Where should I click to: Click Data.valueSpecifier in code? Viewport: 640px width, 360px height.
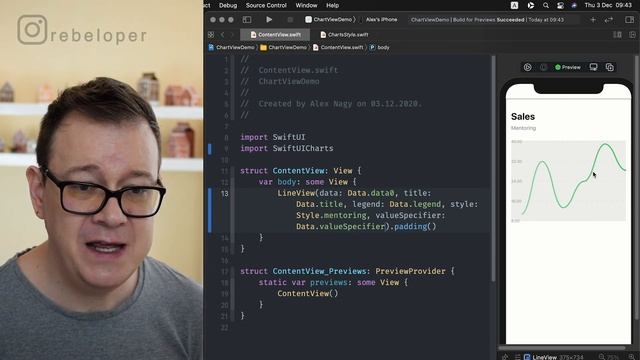click(340, 226)
